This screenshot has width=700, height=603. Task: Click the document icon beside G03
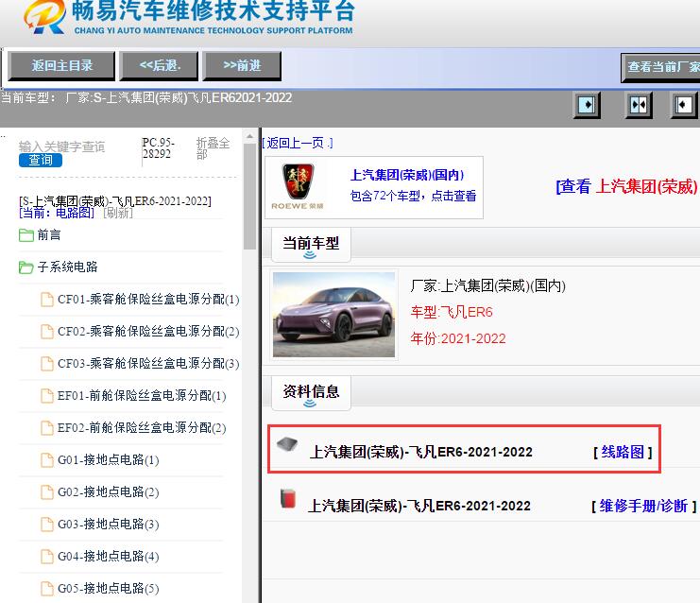(47, 525)
